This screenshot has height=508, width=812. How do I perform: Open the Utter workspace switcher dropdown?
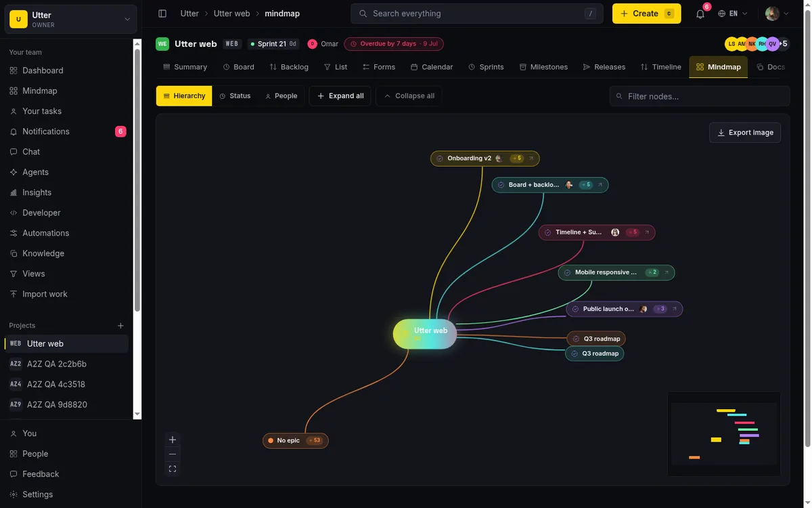pos(71,19)
